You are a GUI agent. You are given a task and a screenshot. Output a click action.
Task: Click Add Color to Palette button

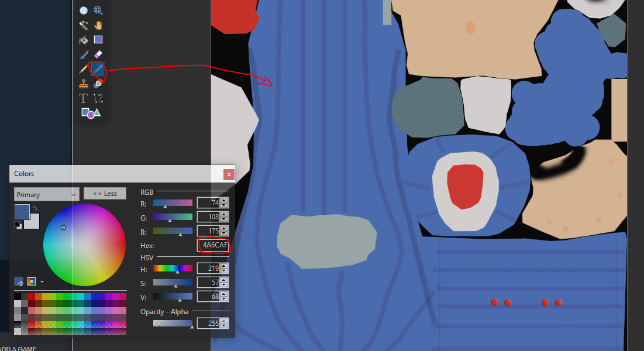[x=19, y=281]
